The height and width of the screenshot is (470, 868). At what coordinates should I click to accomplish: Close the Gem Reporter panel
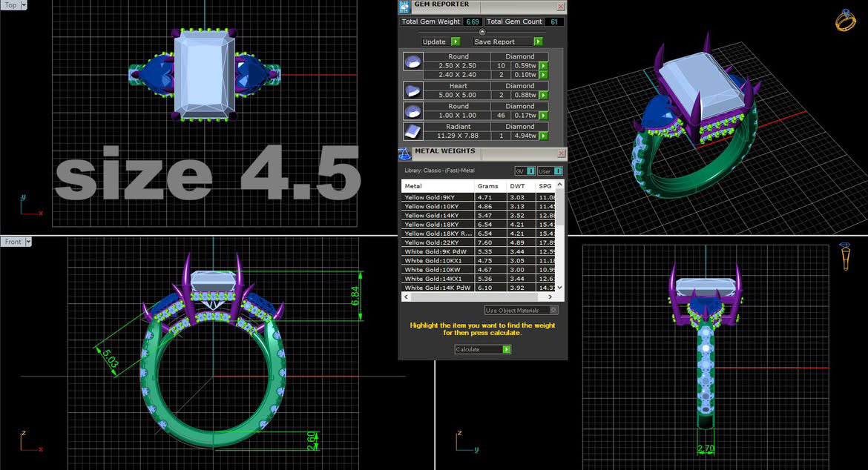(561, 7)
